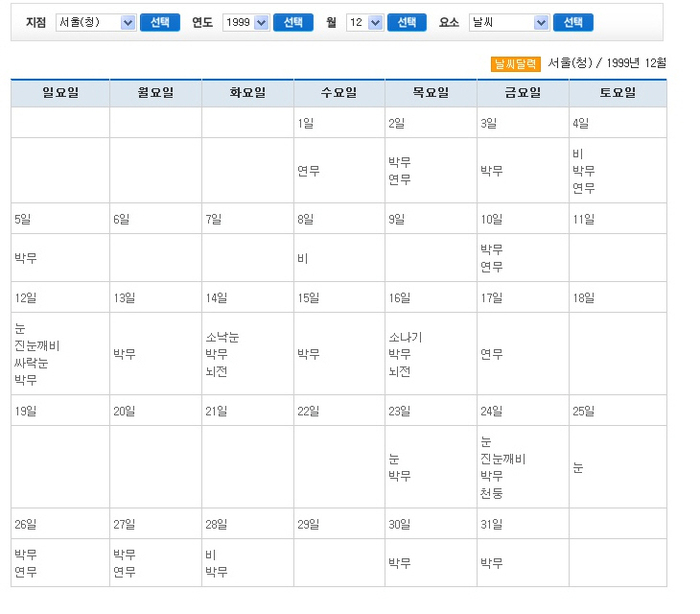This screenshot has height=614, width=700.
Task: Expand the 연도 dropdown set to 1999
Action: 245,22
